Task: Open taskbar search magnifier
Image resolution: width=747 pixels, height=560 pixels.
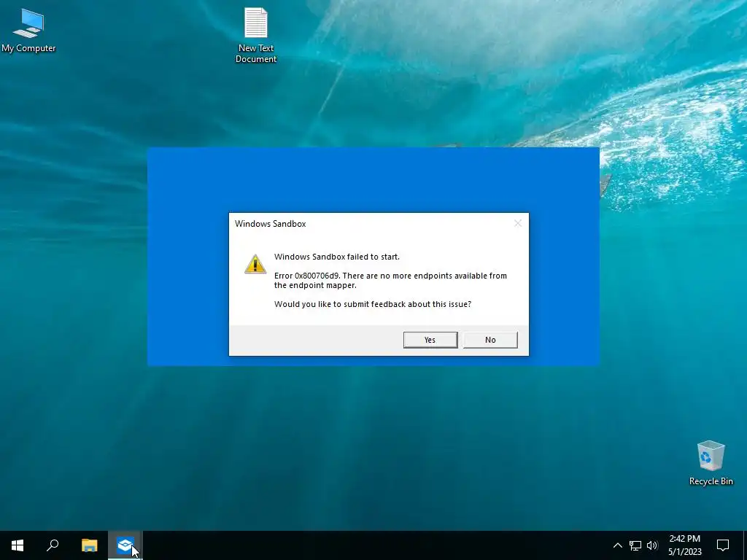Action: point(53,545)
